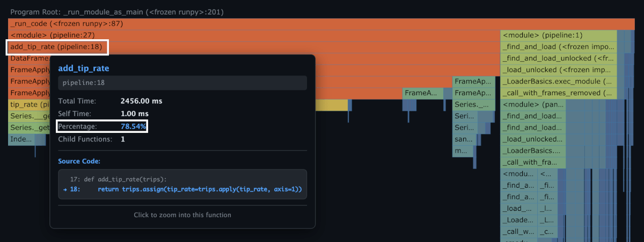Click the Series._... frame under FrameAp...

coord(473,105)
